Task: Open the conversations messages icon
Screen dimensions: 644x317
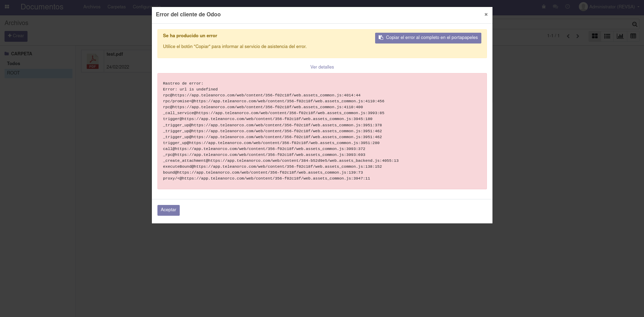Action: (x=555, y=7)
